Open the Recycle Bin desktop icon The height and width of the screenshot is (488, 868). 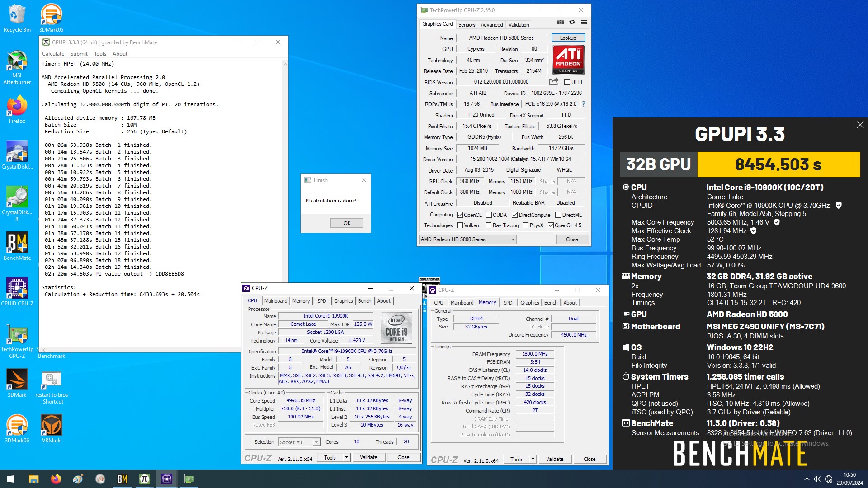(17, 18)
